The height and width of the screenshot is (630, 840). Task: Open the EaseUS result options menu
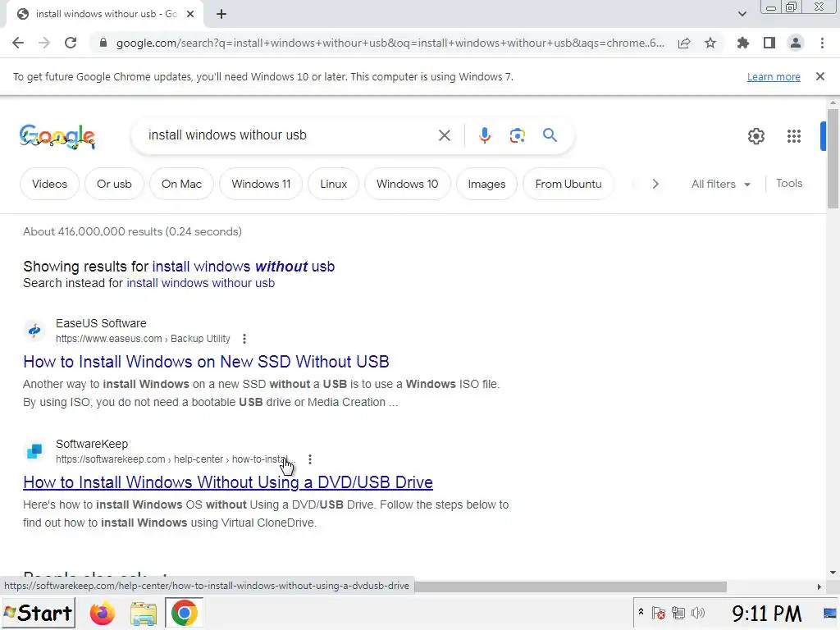244,339
